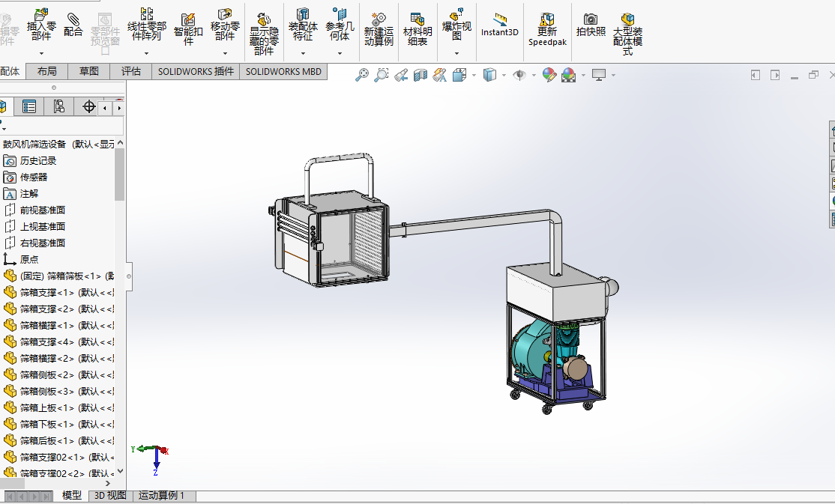Switch to the 布局 Layout tab
835x504 pixels.
47,71
